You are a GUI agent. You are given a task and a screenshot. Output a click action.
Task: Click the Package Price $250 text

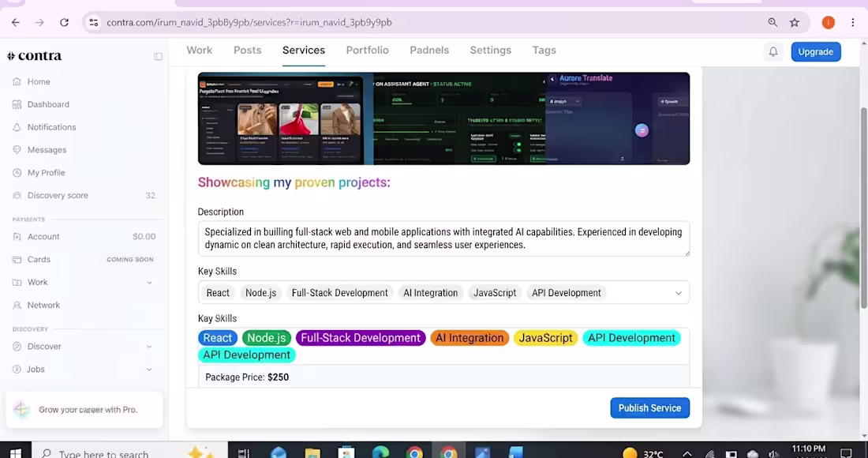(247, 377)
